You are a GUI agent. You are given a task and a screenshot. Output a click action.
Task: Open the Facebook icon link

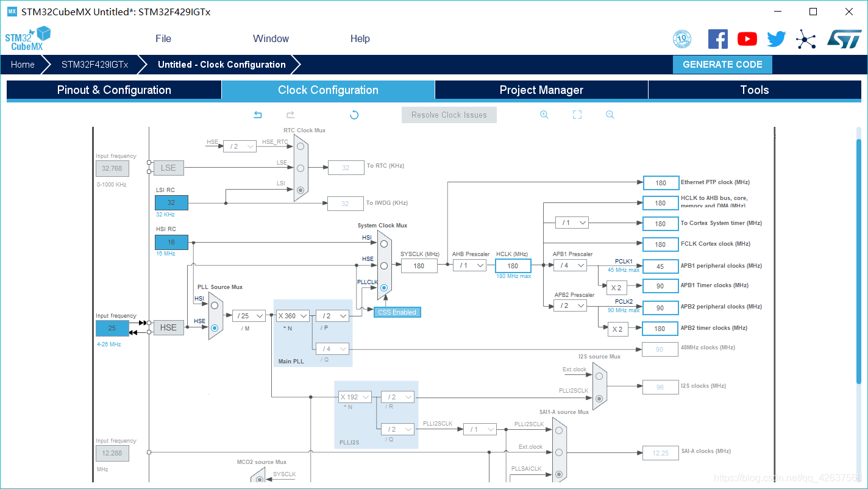718,39
